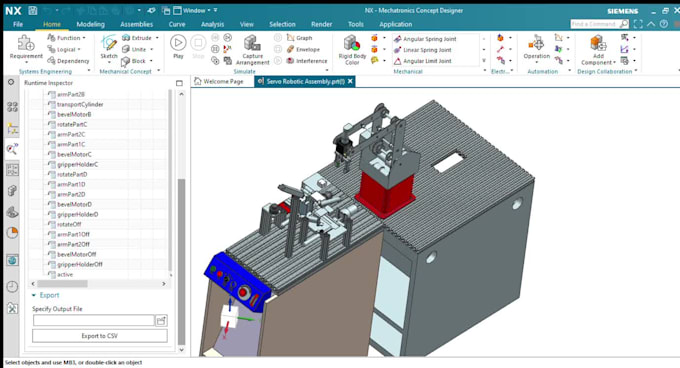Viewport: 680px width, 368px height.
Task: Insert an Angular Limit Joint
Action: click(x=422, y=61)
